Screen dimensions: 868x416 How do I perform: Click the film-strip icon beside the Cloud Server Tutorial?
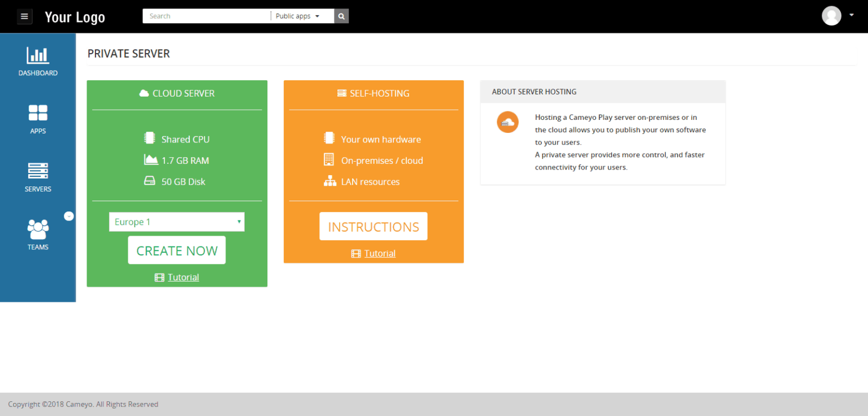[159, 277]
